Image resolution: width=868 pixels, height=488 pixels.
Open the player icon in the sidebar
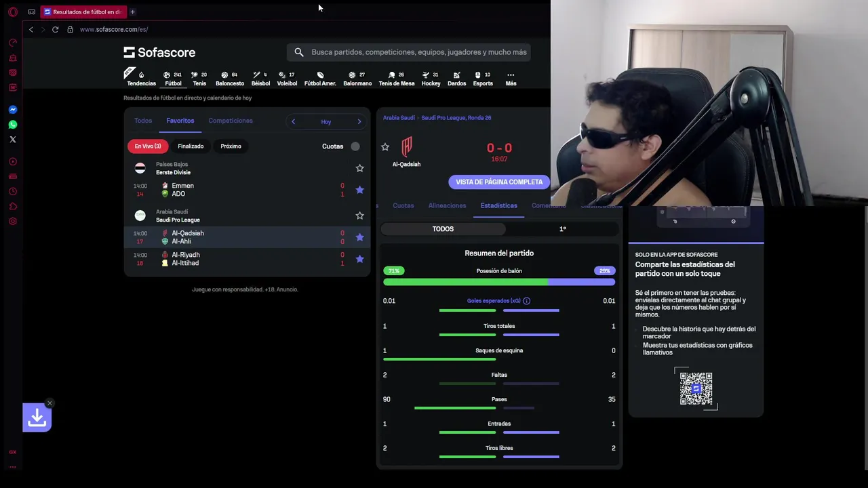pyautogui.click(x=12, y=161)
